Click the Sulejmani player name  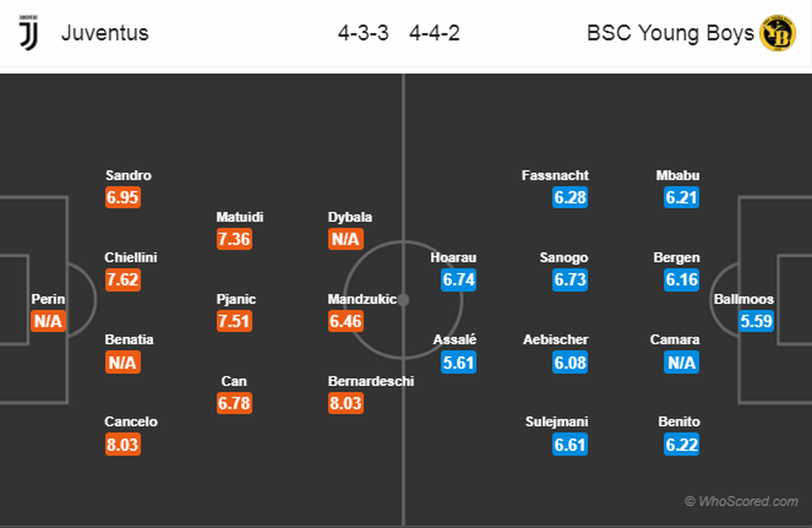(x=555, y=421)
